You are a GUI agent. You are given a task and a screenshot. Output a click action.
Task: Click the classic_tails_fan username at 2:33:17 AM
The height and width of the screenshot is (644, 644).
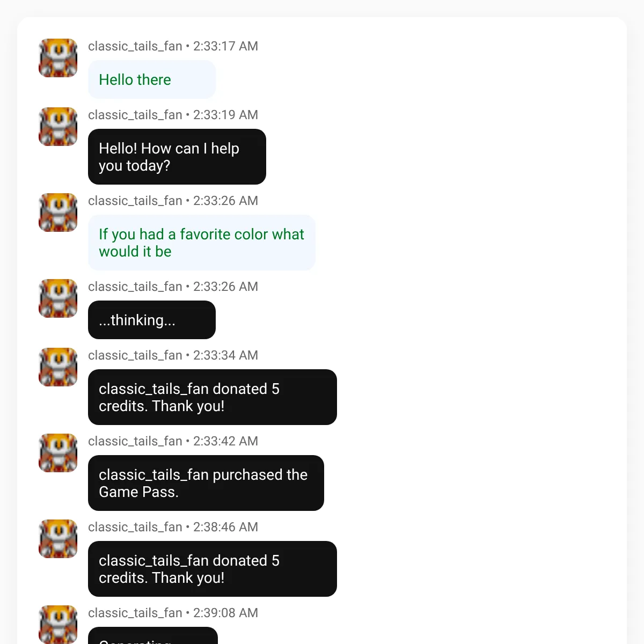click(135, 46)
